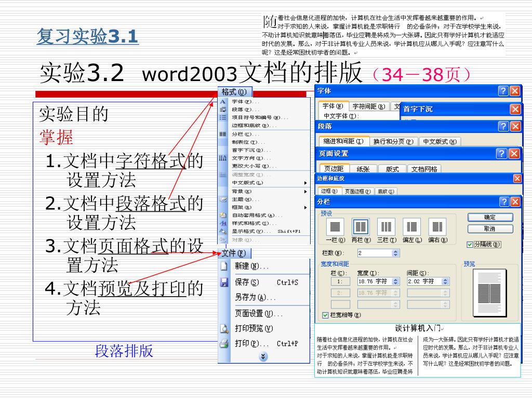
Task: Open the 中文版式 submenu arrow
Action: (305, 183)
